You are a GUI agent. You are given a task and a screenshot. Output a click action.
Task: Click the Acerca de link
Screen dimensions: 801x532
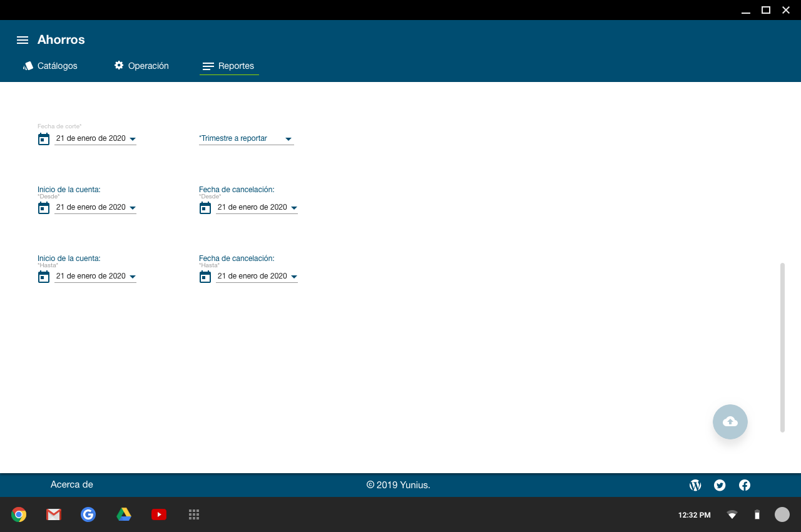pyautogui.click(x=72, y=484)
